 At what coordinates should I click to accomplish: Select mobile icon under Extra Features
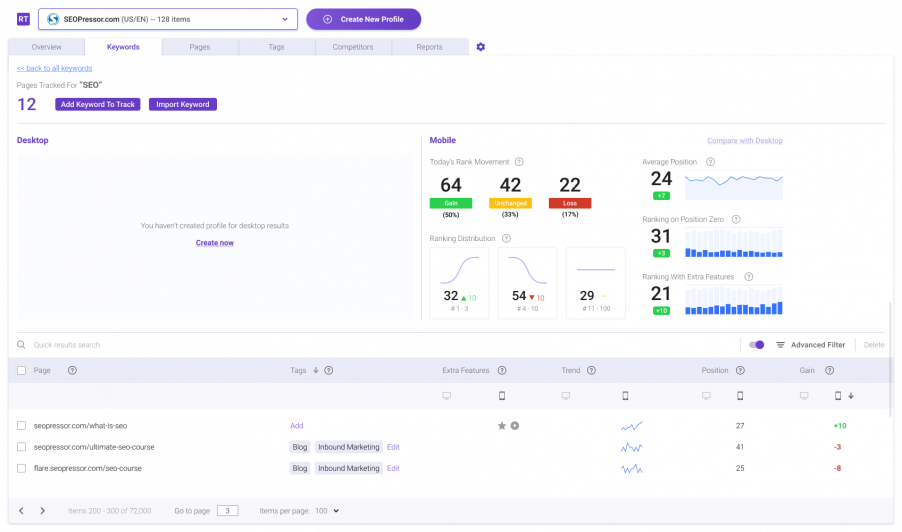(x=502, y=396)
